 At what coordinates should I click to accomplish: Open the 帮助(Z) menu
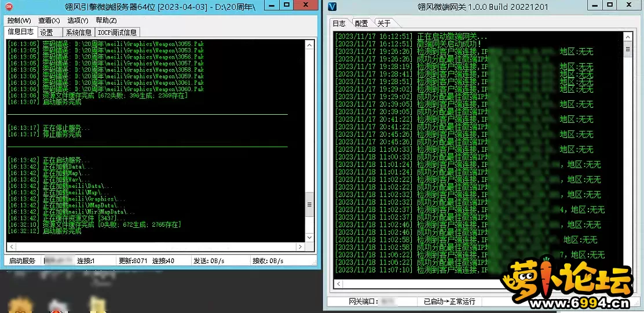coord(106,20)
